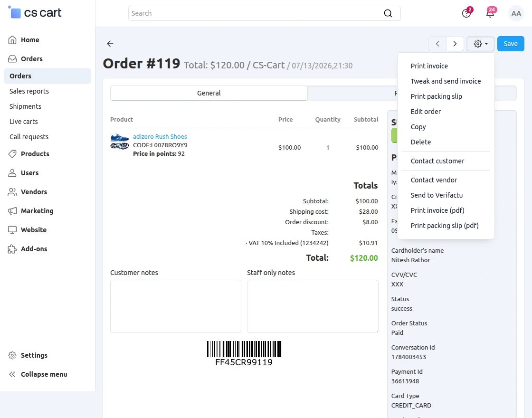
Task: Toggle the gear actions dropdown
Action: [481, 44]
